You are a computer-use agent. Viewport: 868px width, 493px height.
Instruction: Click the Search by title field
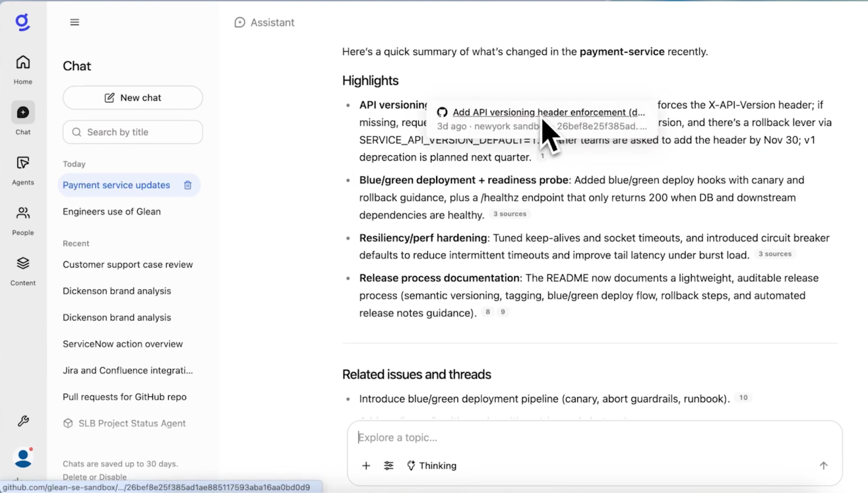tap(132, 132)
